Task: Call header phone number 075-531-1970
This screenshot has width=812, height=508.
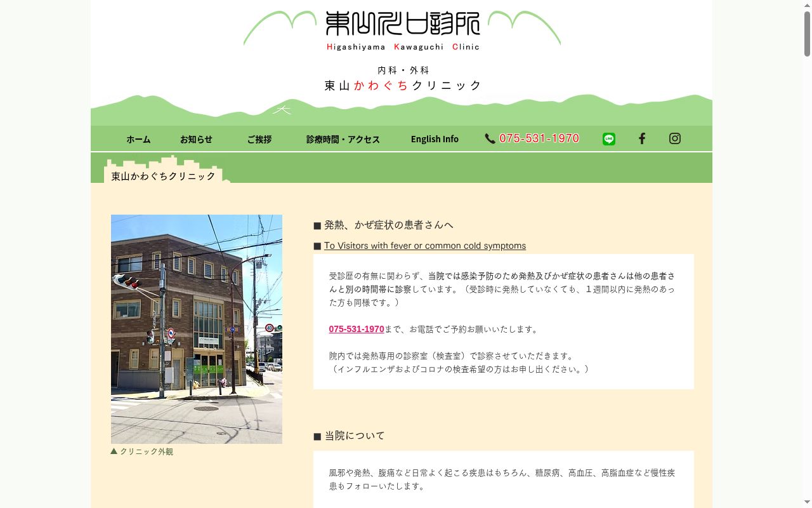Action: (x=539, y=138)
